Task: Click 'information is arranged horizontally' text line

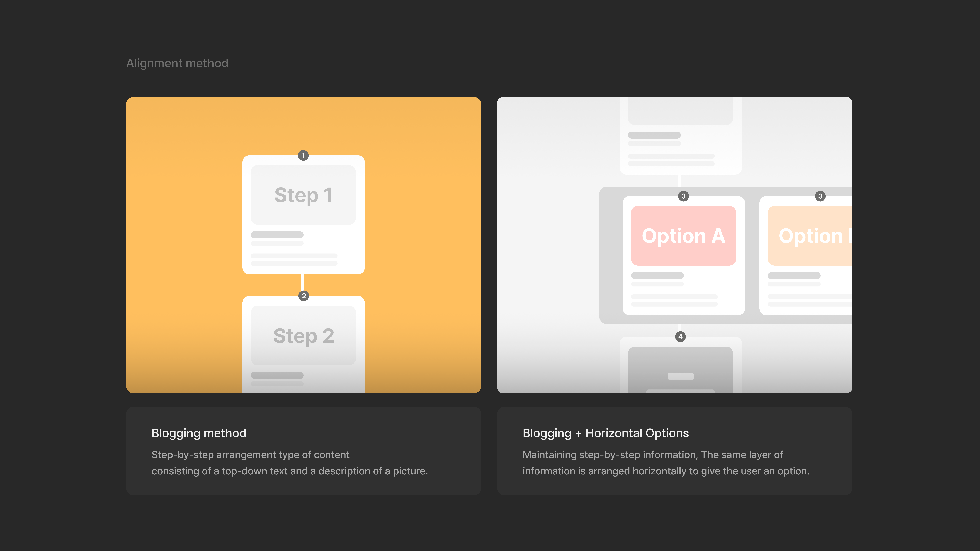Action: pos(666,471)
